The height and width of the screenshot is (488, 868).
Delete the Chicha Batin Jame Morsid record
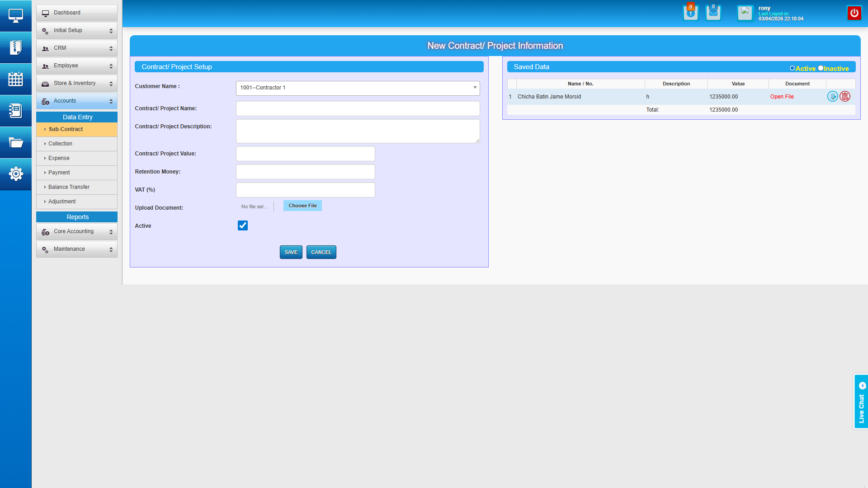pos(845,96)
